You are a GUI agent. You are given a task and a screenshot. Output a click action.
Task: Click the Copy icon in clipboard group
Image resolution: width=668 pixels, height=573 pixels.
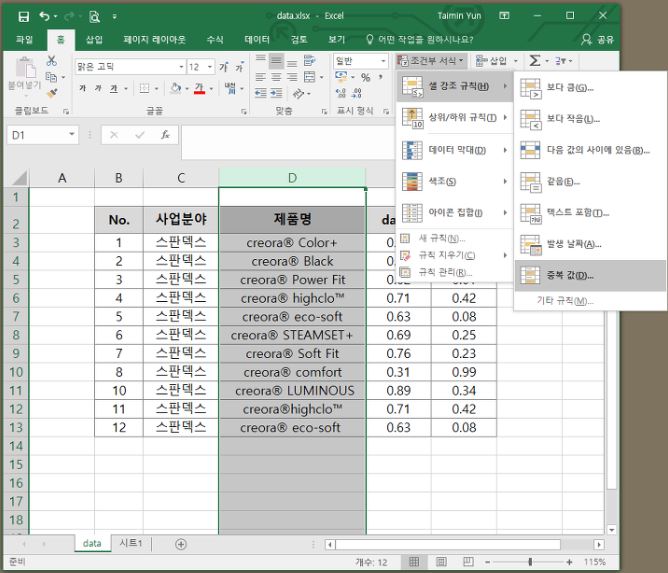(x=51, y=77)
